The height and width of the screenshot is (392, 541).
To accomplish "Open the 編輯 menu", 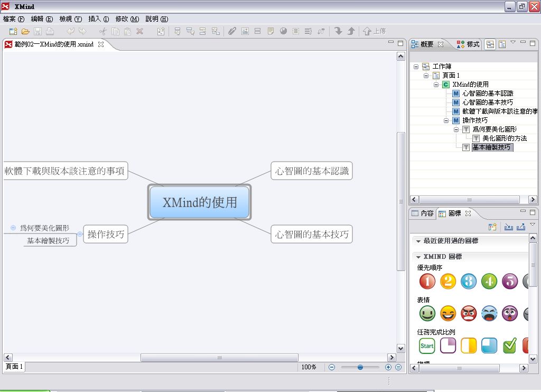I will 42,19.
